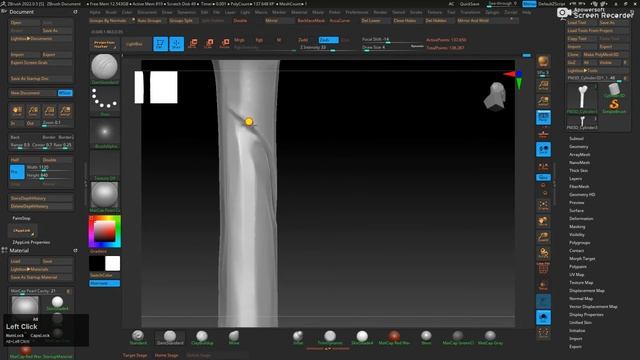Click the Floor grid icon in right shelf
The width and height of the screenshot is (640, 360).
pyautogui.click(x=543, y=133)
